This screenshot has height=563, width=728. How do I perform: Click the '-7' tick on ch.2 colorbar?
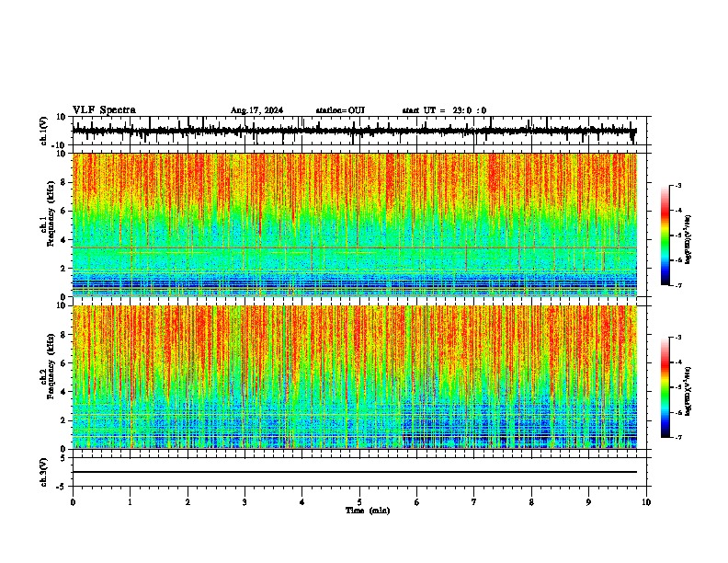[x=678, y=438]
